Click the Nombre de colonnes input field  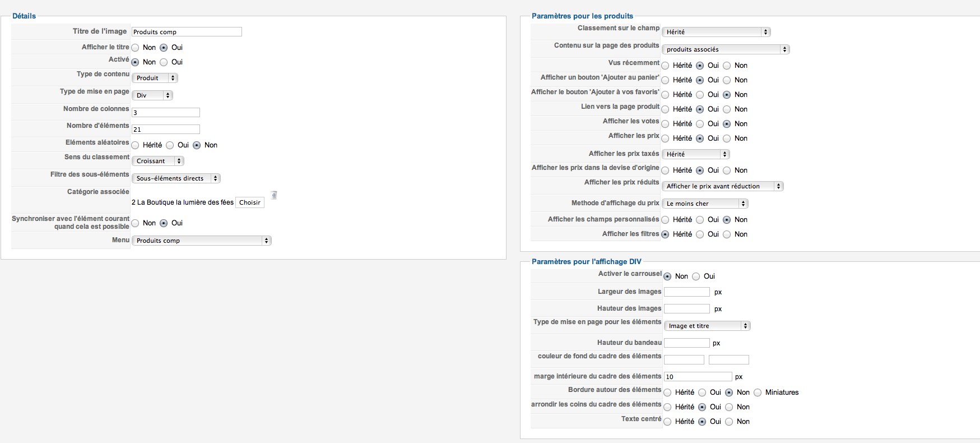tap(166, 113)
